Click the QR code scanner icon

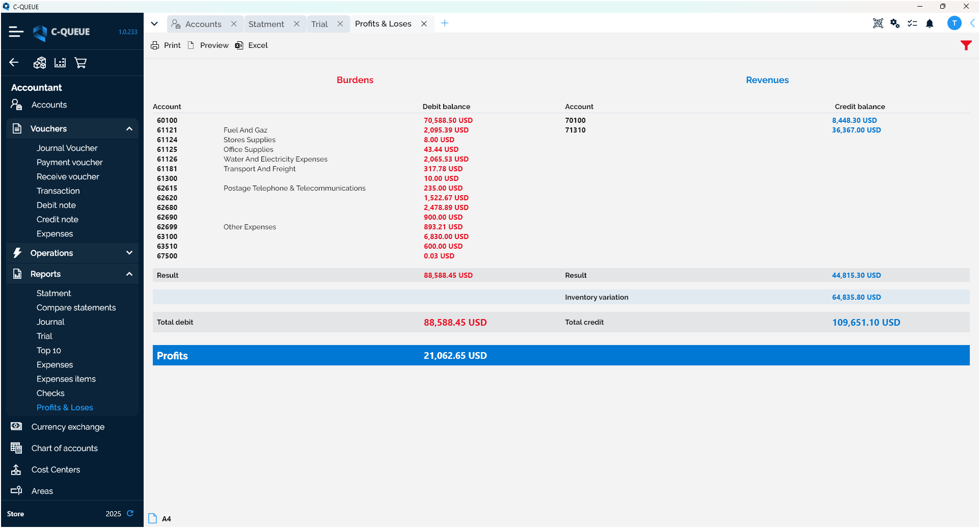878,23
